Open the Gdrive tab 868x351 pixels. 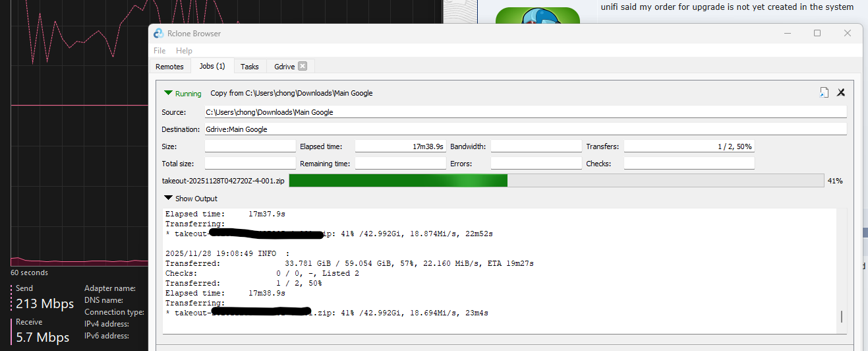(x=284, y=67)
